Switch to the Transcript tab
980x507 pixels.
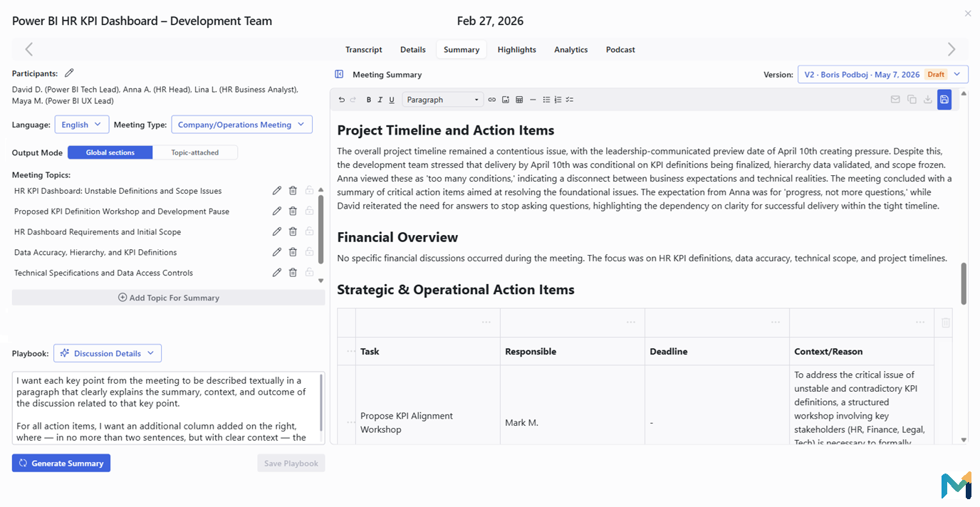364,50
